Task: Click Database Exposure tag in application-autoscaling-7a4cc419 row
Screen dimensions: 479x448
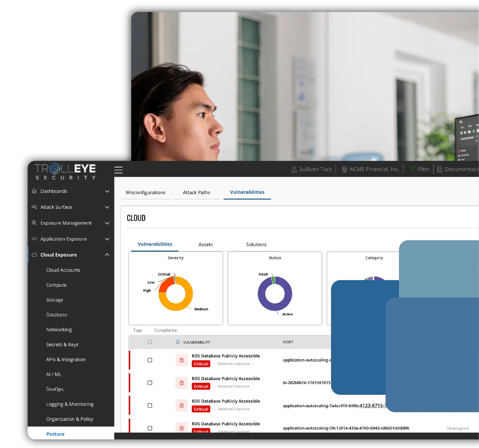Action: click(x=234, y=409)
